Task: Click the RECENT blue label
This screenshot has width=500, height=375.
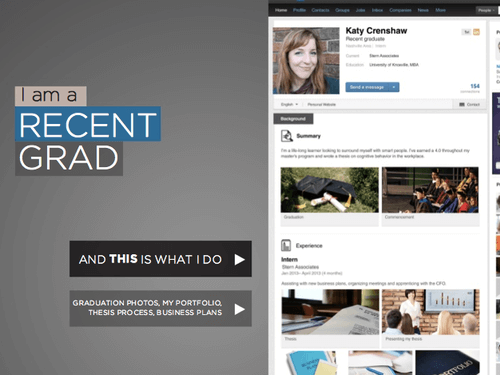Action: pyautogui.click(x=88, y=124)
